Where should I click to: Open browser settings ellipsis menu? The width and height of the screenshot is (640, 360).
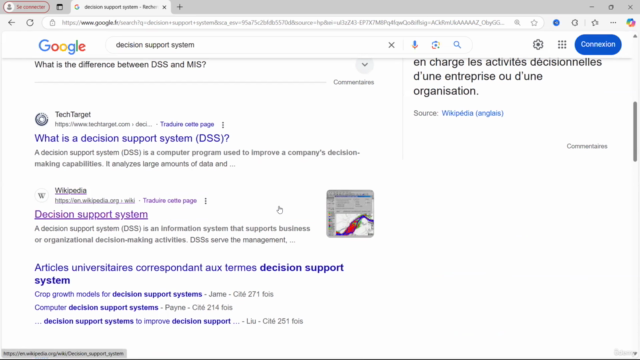(x=613, y=23)
